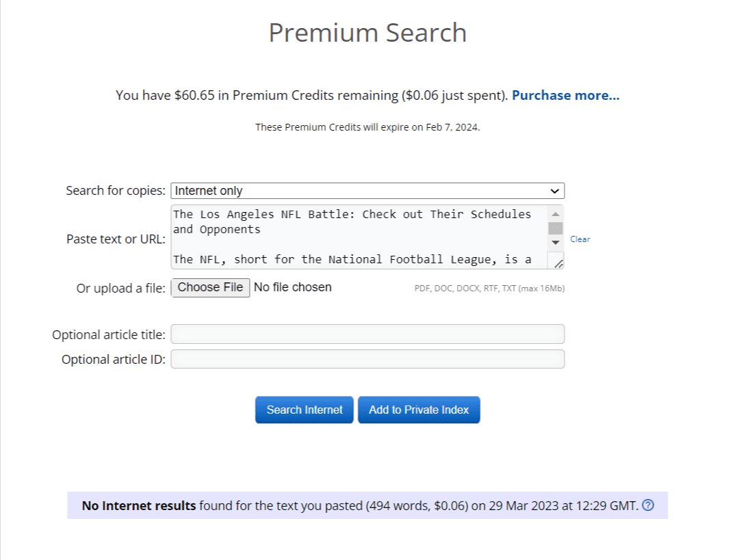Open the "Internet only" dropdown
This screenshot has height=560, width=737.
367,191
